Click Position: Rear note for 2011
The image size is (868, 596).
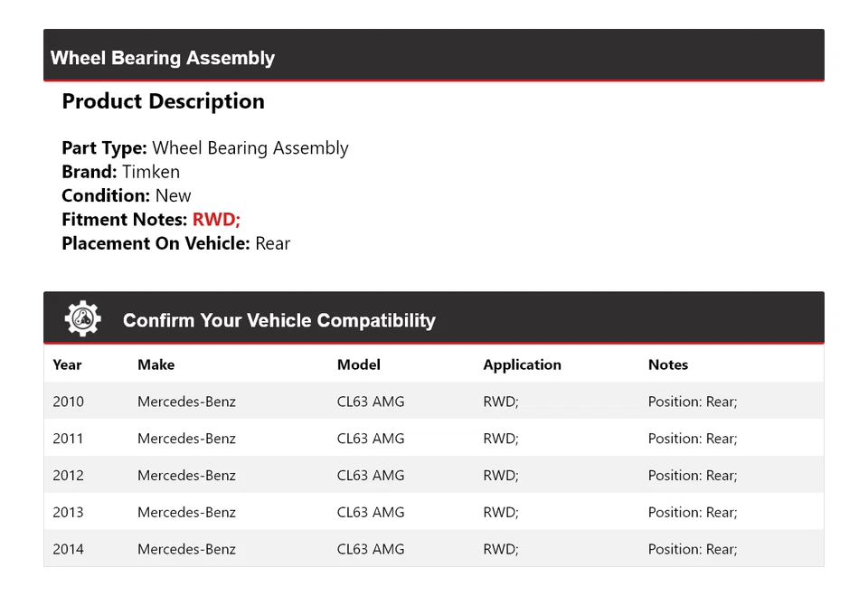coord(692,438)
